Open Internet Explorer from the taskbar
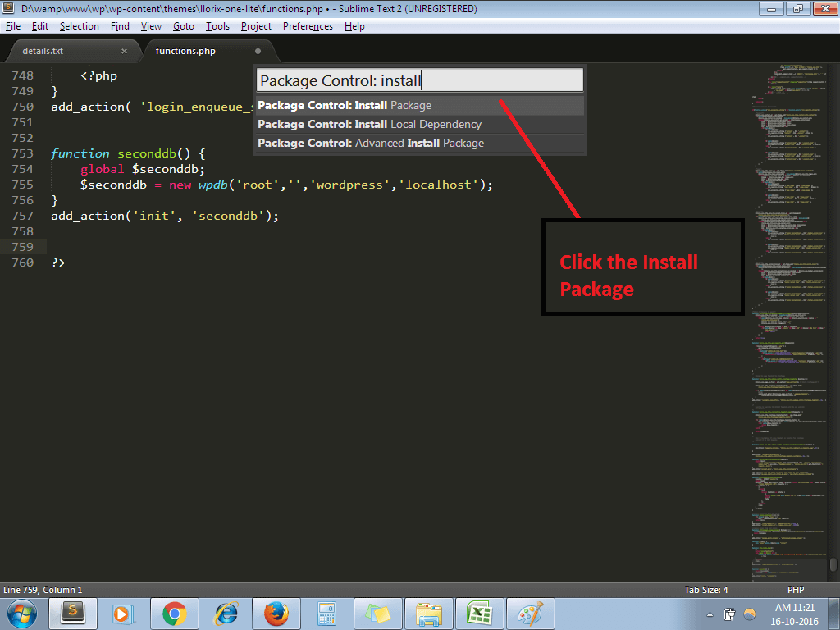Image resolution: width=840 pixels, height=630 pixels. [x=226, y=614]
